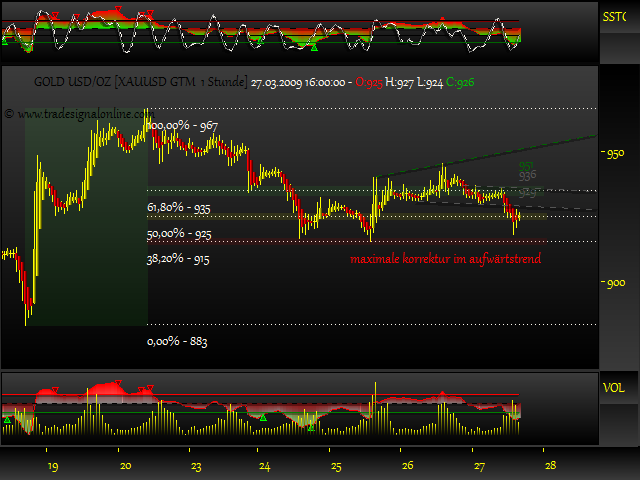Click the SSTC indicator label

[617, 17]
